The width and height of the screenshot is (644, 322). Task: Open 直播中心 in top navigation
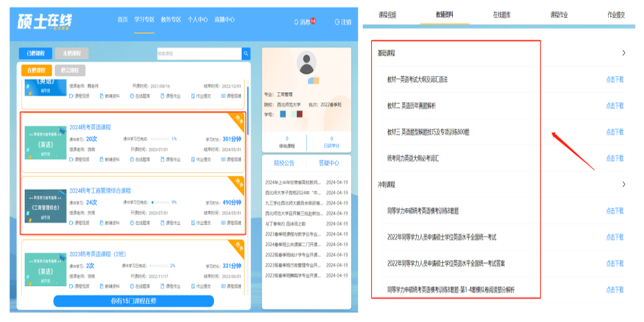tap(224, 19)
